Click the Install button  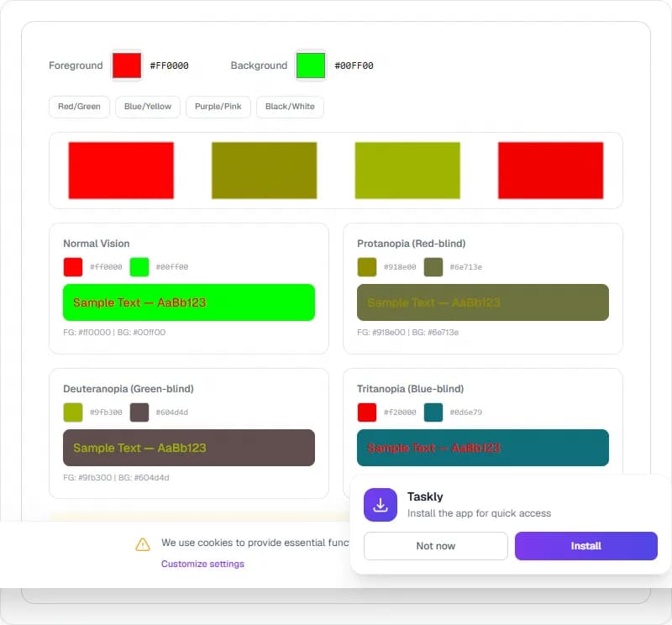coord(585,546)
